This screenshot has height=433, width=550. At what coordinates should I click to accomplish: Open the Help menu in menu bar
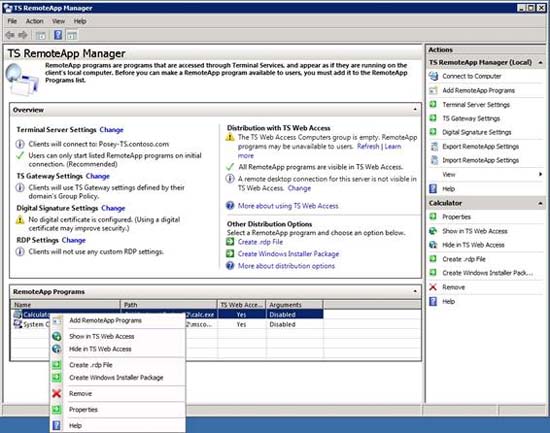(80, 21)
